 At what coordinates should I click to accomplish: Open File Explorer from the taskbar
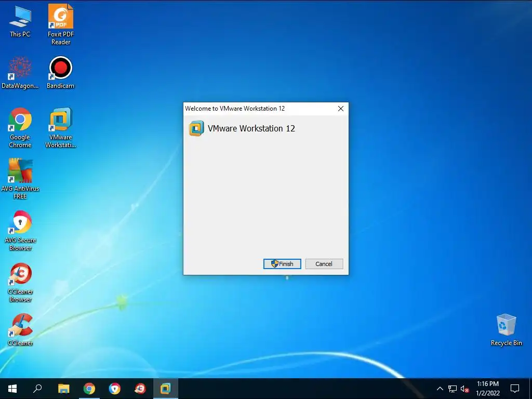[x=63, y=389]
